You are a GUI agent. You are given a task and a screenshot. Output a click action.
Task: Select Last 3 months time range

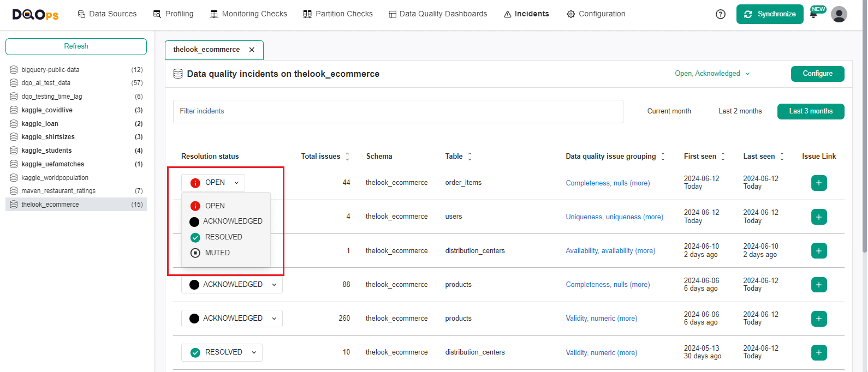point(811,111)
